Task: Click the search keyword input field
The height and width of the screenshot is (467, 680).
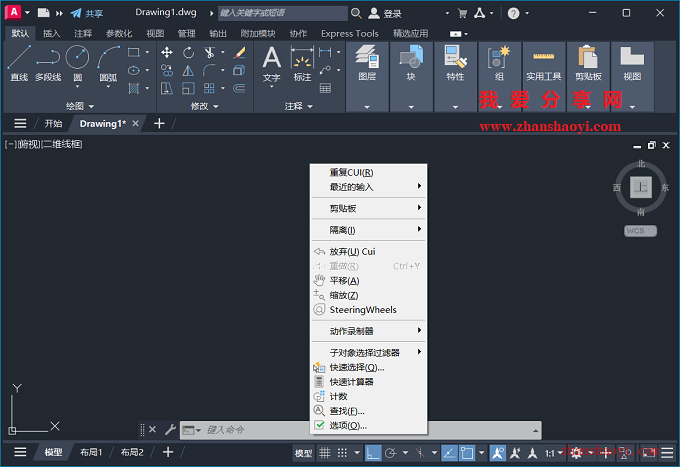Action: (283, 13)
